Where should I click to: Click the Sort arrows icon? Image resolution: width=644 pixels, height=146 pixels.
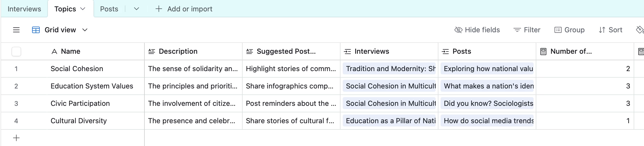(602, 30)
